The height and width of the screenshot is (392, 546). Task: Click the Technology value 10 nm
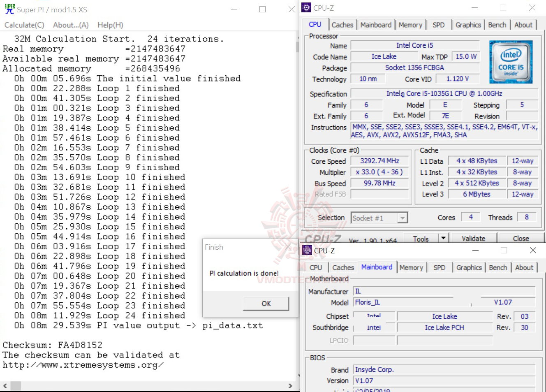[x=368, y=79]
